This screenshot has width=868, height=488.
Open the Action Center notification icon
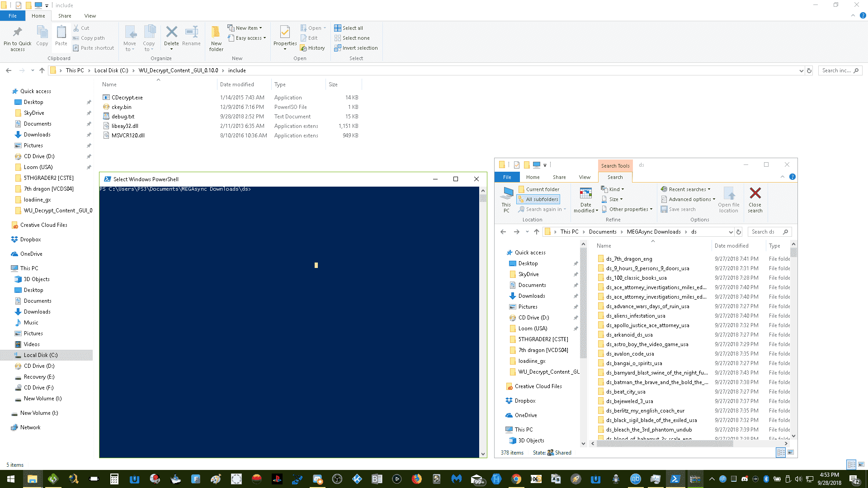(854, 479)
